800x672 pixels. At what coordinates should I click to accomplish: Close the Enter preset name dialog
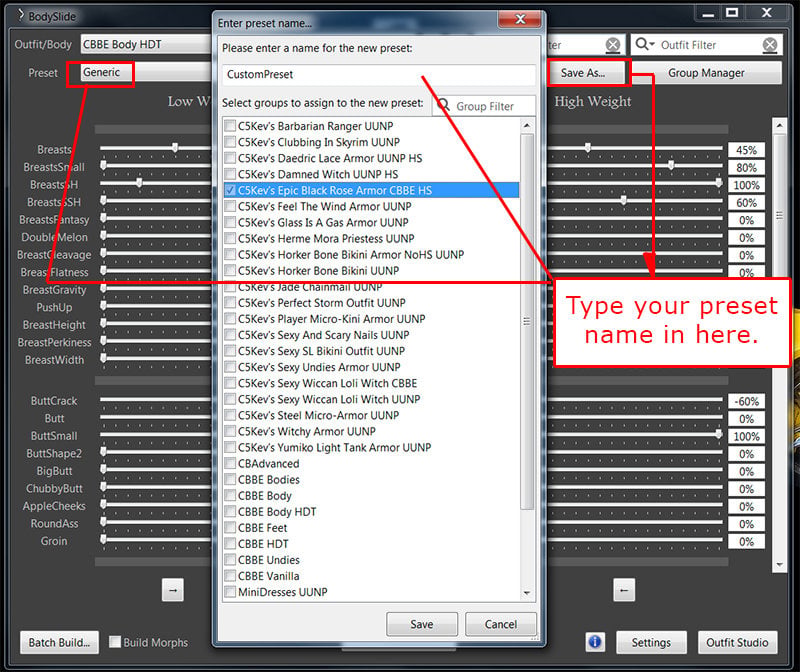(519, 19)
